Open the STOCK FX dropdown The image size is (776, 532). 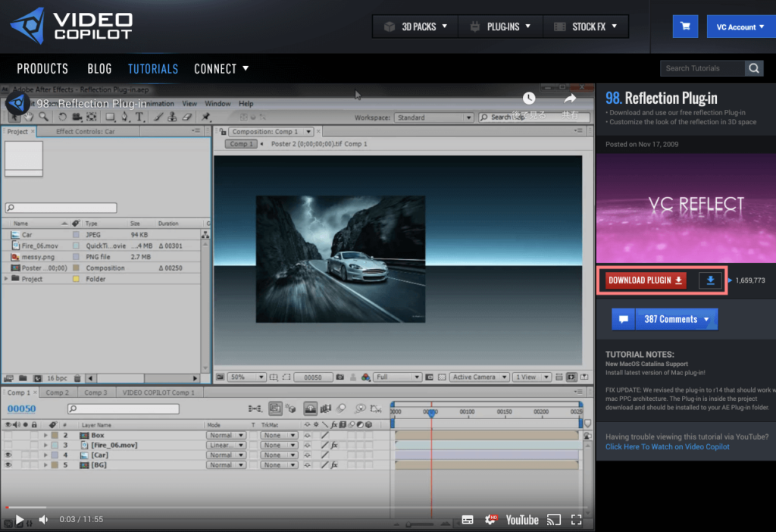[x=586, y=27]
